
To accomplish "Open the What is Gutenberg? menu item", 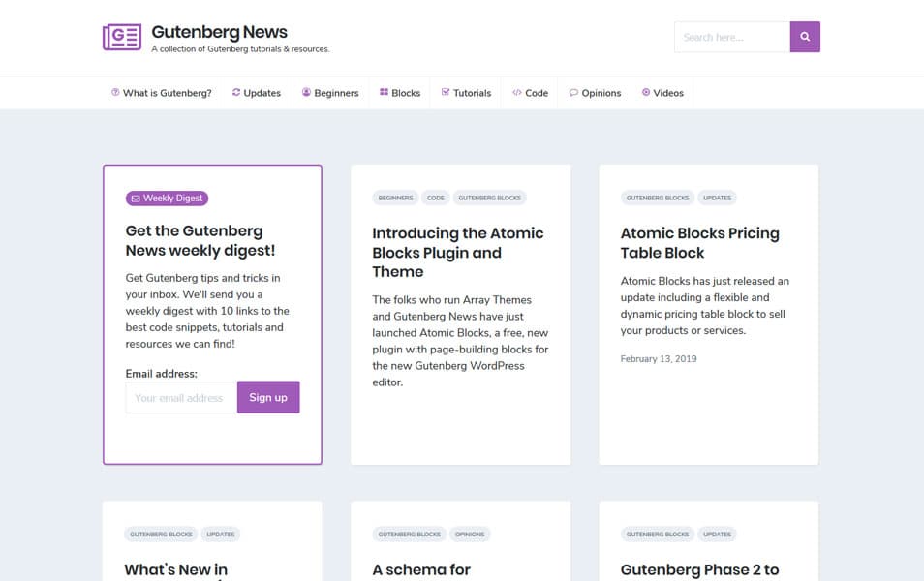I will [x=162, y=93].
